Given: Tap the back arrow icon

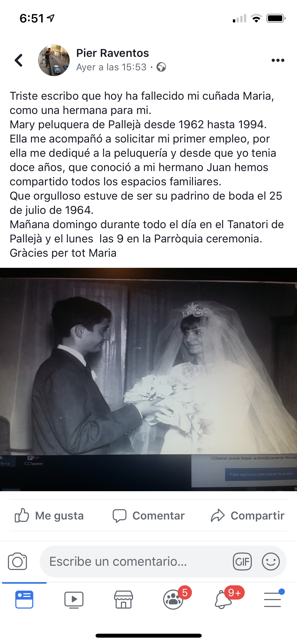Looking at the screenshot, I should pos(19,60).
